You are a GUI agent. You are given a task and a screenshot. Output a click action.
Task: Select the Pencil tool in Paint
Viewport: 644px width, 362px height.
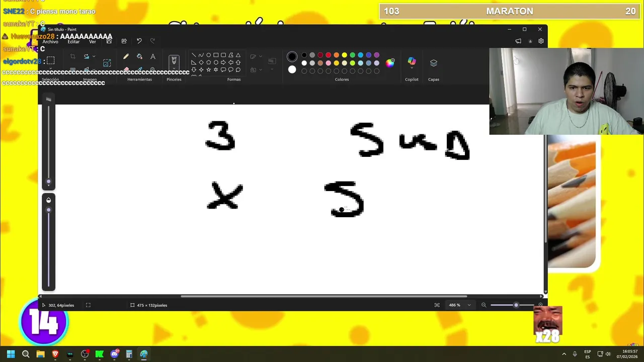(126, 56)
